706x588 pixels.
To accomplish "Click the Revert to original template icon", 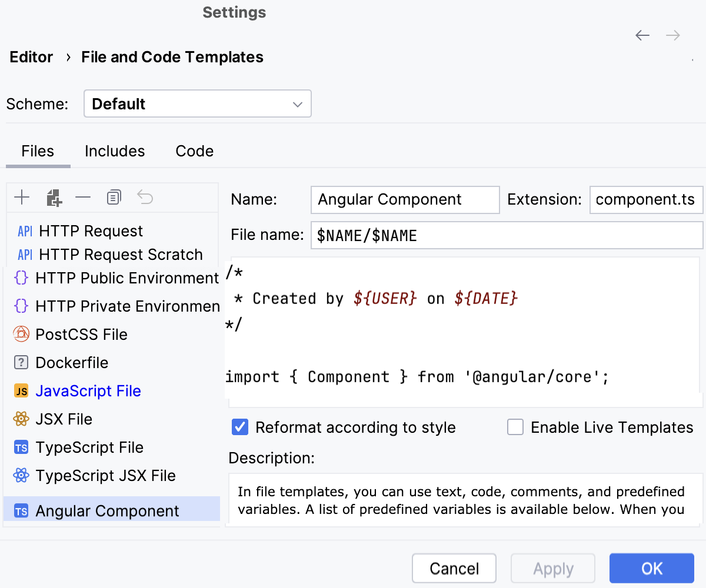I will 145,198.
